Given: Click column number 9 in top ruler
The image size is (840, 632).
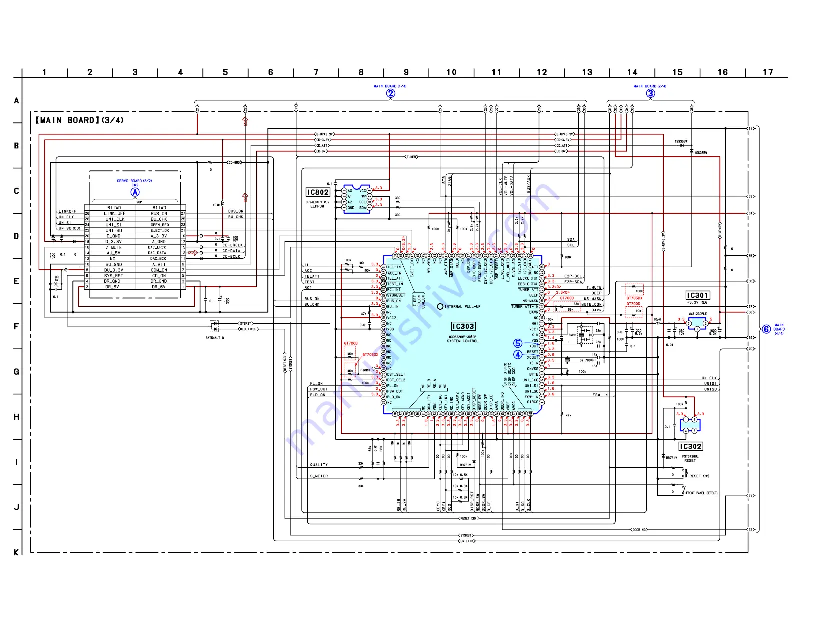Looking at the screenshot, I should (x=406, y=72).
